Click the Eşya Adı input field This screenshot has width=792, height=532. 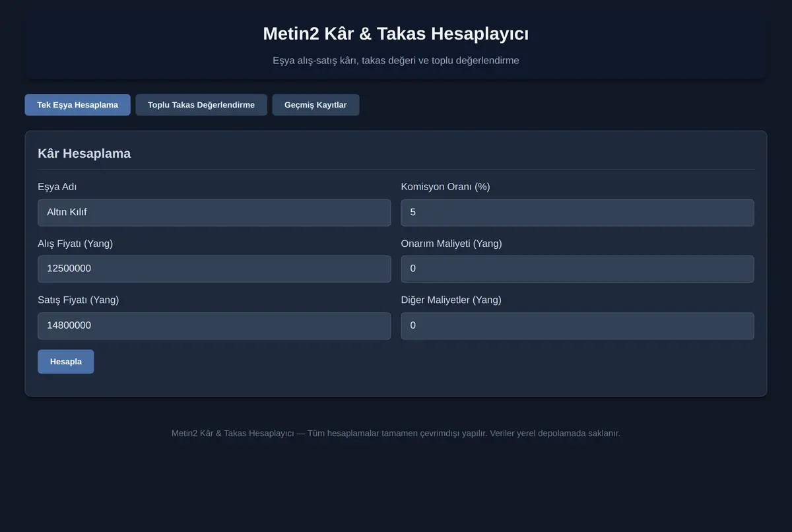pyautogui.click(x=214, y=213)
